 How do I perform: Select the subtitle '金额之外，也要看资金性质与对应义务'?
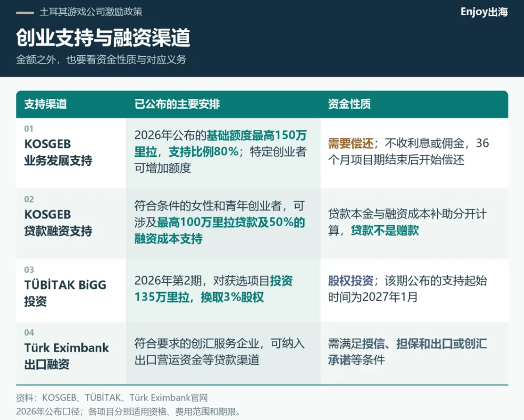[x=101, y=59]
